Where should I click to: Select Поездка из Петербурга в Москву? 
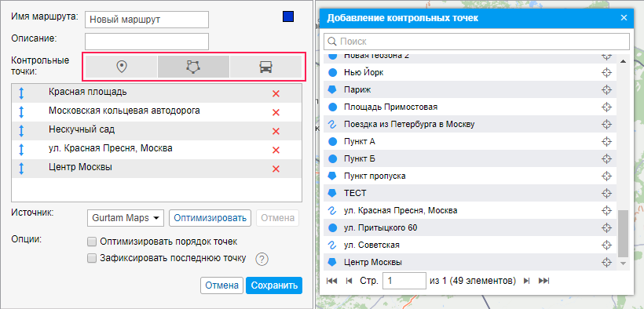pyautogui.click(x=470, y=125)
